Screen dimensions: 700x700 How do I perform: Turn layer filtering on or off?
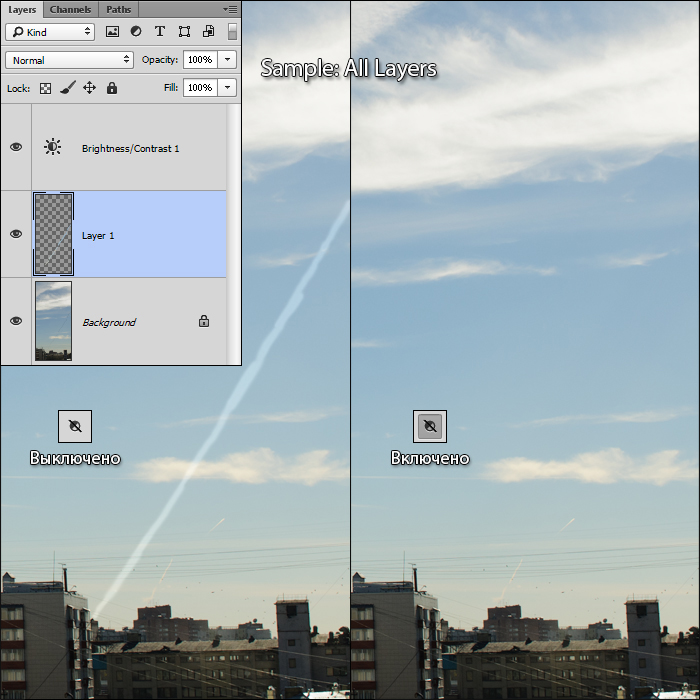pos(233,32)
